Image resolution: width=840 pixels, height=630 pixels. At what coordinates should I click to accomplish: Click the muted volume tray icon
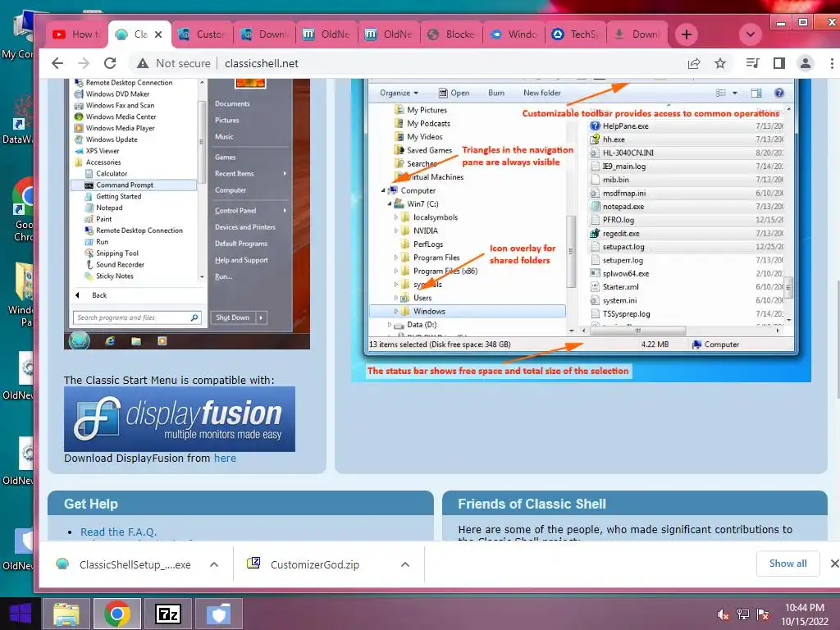[724, 614]
